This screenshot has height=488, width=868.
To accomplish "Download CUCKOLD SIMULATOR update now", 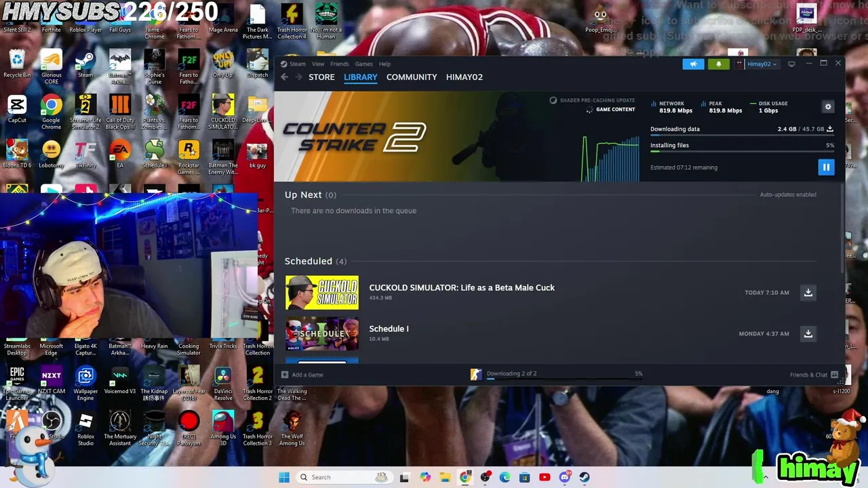I will (808, 293).
